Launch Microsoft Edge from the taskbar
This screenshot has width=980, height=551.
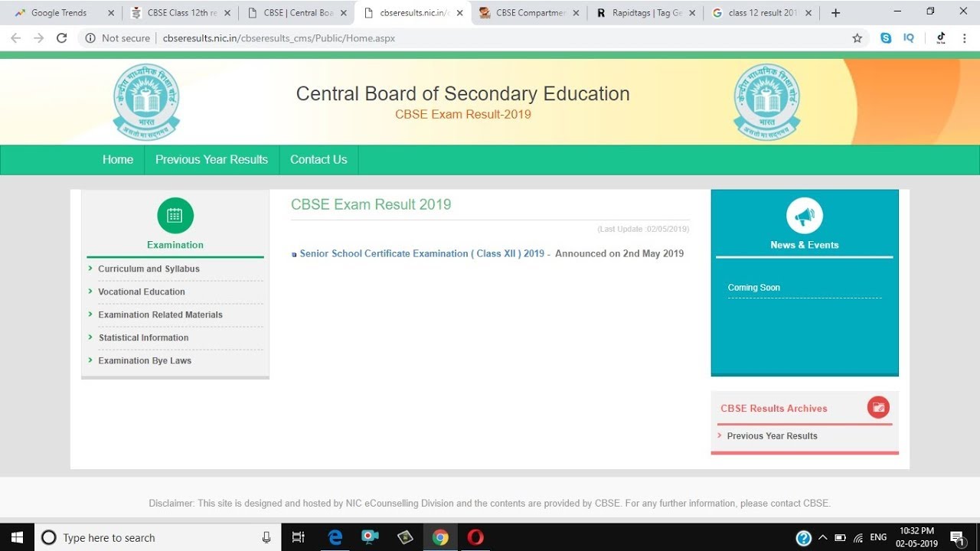click(x=335, y=537)
